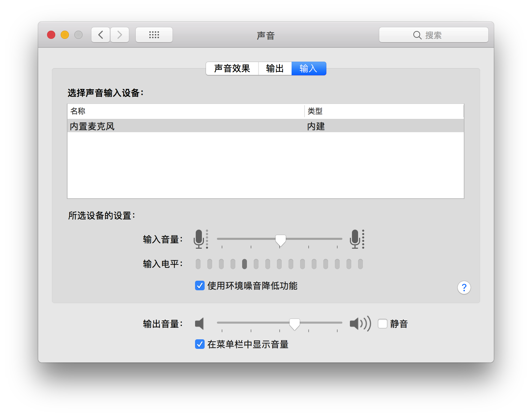This screenshot has height=417, width=532.
Task: Click the 输出音量 slider thumb
Action: click(295, 324)
